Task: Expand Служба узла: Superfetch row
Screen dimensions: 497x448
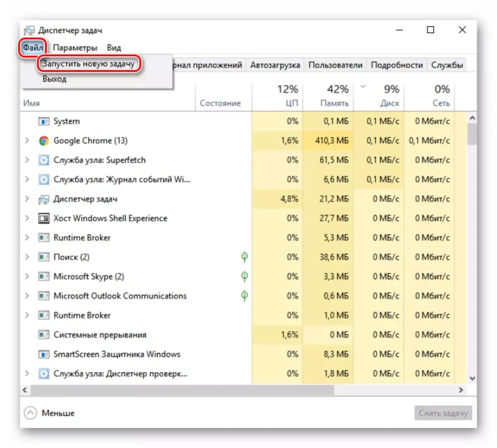Action: [27, 160]
